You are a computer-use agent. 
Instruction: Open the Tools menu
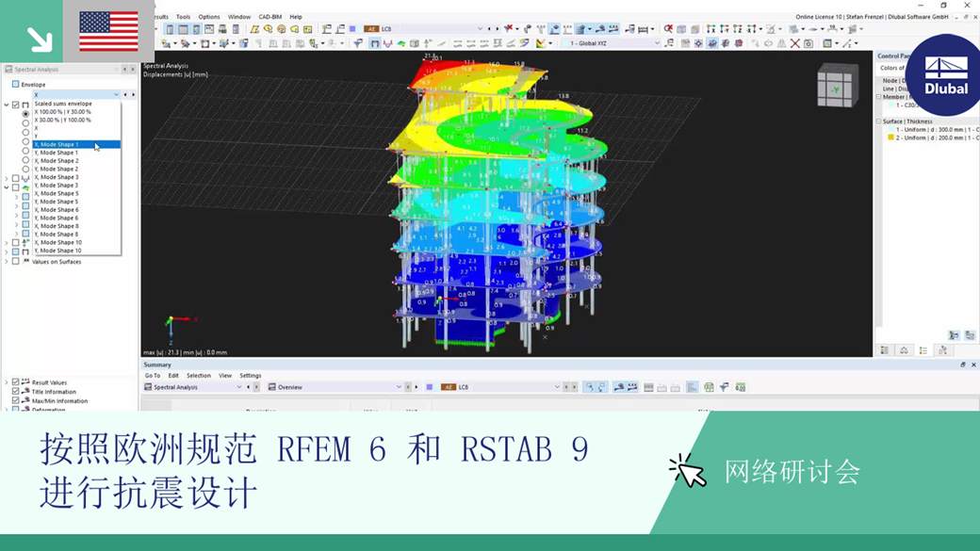pyautogui.click(x=183, y=17)
